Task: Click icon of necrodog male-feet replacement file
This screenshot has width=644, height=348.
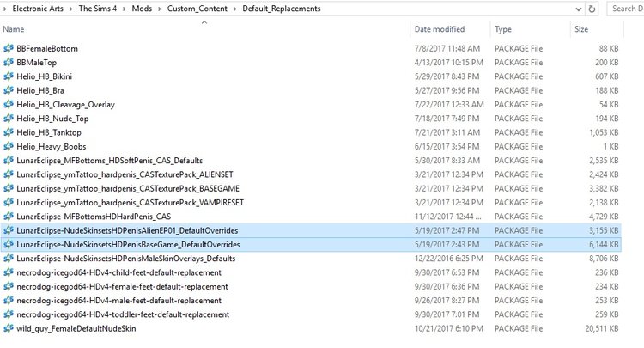Action: tap(9, 301)
